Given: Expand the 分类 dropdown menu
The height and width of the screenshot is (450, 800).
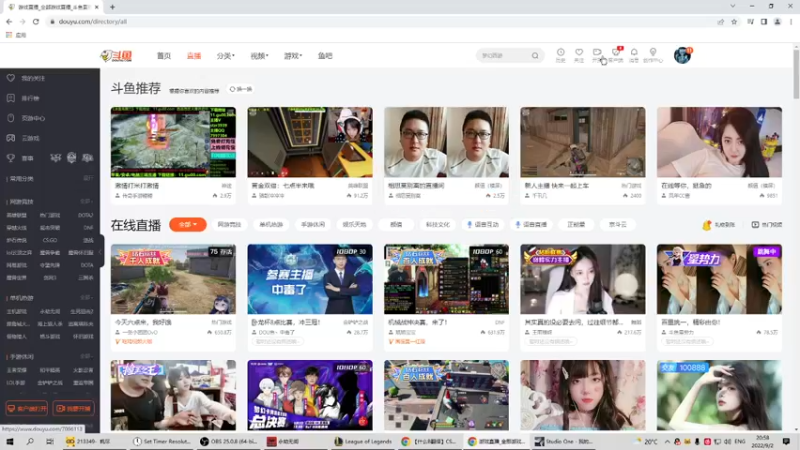Looking at the screenshot, I should (226, 56).
